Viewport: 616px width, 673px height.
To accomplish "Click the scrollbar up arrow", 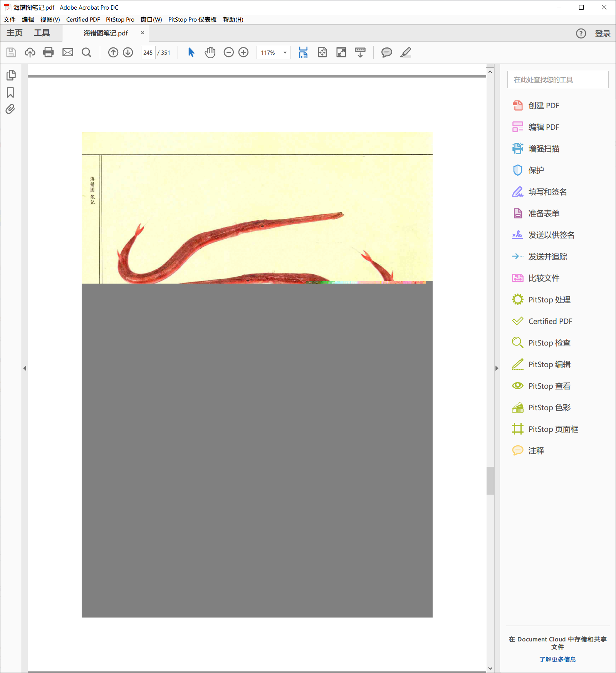I will [x=490, y=72].
